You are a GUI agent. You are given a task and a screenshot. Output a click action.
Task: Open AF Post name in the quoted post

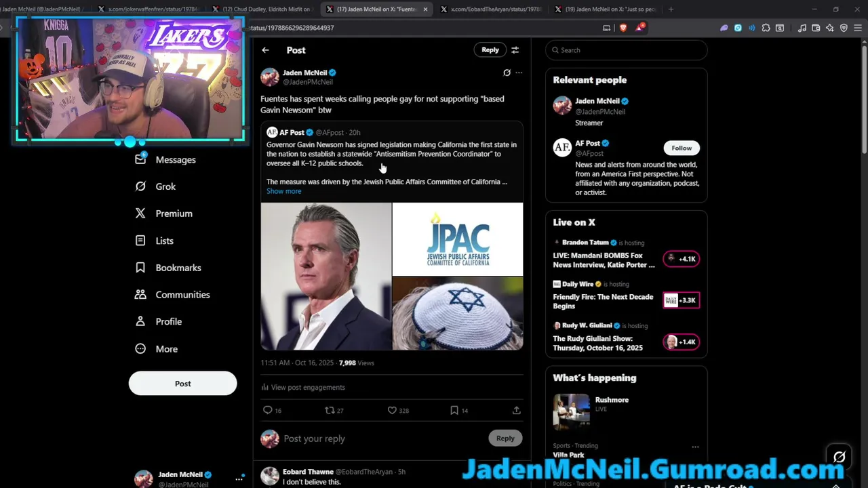pyautogui.click(x=292, y=133)
